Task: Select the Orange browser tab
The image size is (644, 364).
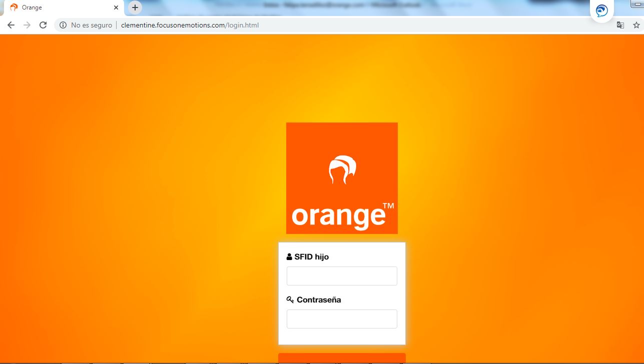Action: (x=64, y=7)
